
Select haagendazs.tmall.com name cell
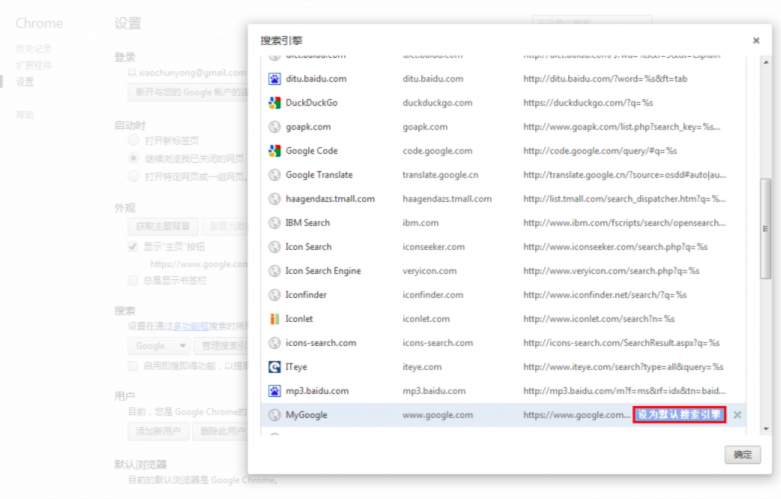click(330, 199)
